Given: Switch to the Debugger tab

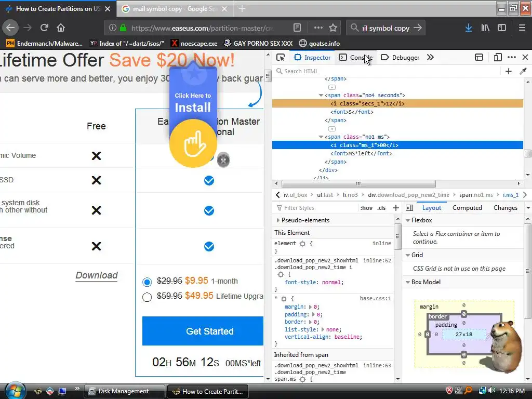Looking at the screenshot, I should 401,57.
